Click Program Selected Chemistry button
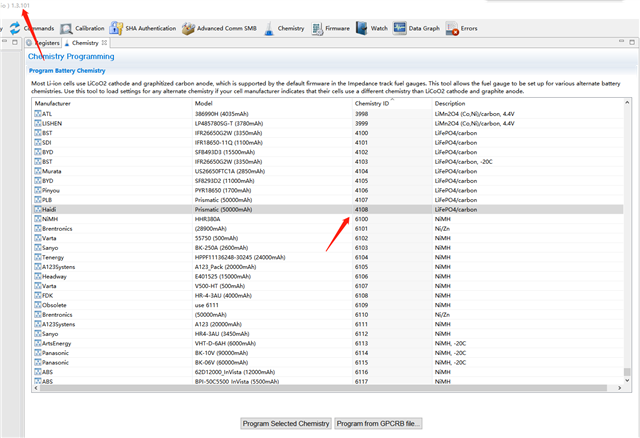640x438 pixels. [x=286, y=424]
